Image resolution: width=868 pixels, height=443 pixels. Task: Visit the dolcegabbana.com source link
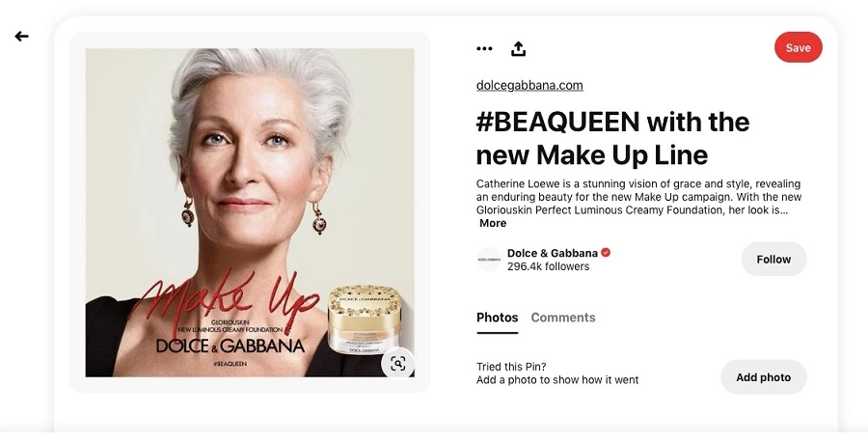529,85
